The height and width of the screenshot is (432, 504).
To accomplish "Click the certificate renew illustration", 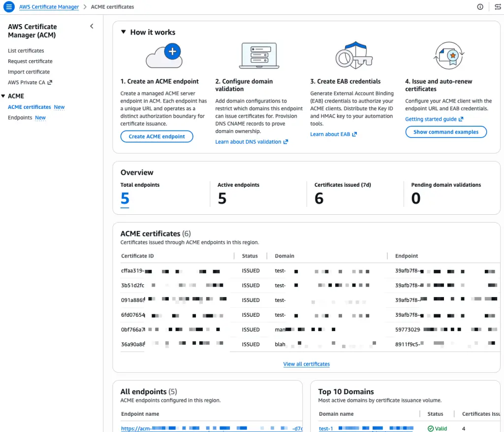I will 449,55.
